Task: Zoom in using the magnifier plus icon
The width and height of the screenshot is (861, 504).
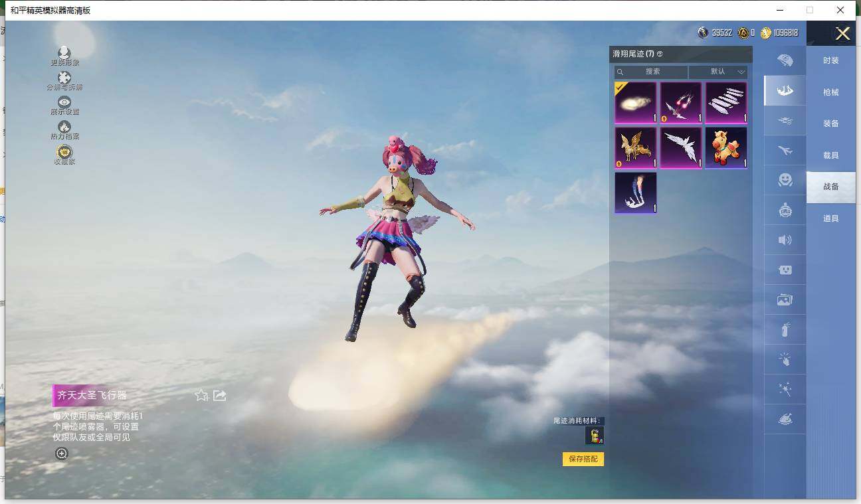Action: point(62,454)
